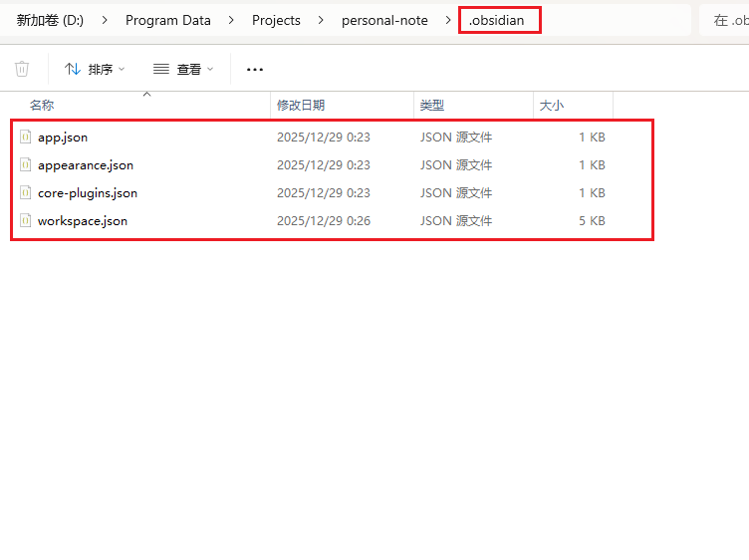
Task: Click the delete trash can icon
Action: click(22, 69)
